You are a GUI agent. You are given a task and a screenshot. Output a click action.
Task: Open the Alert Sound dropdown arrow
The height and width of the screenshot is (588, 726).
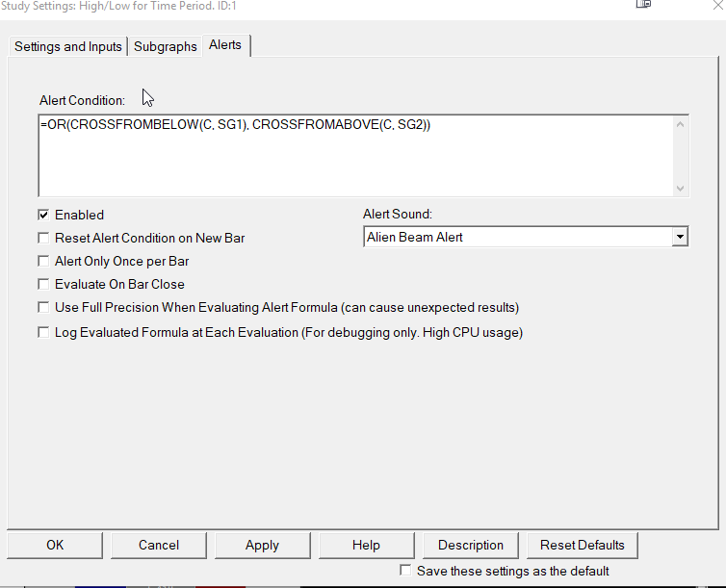pos(680,237)
